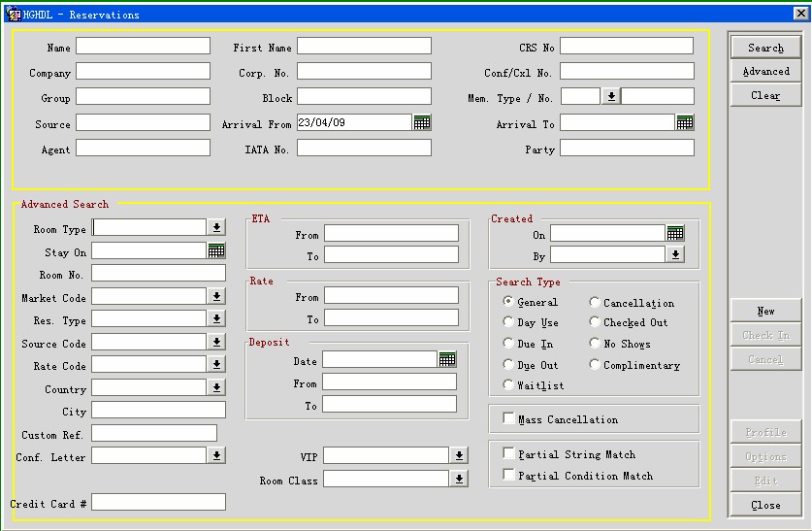
Task: Select the Due In radio button
Action: click(x=508, y=343)
